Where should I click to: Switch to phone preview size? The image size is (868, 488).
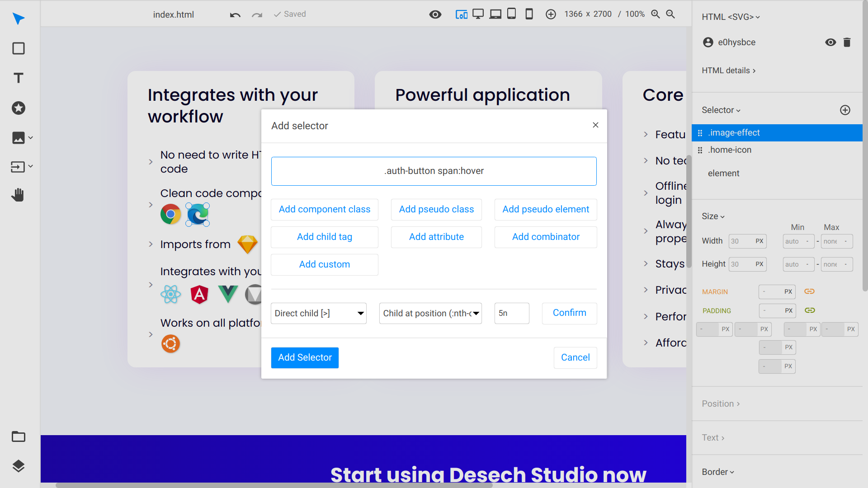(x=529, y=14)
